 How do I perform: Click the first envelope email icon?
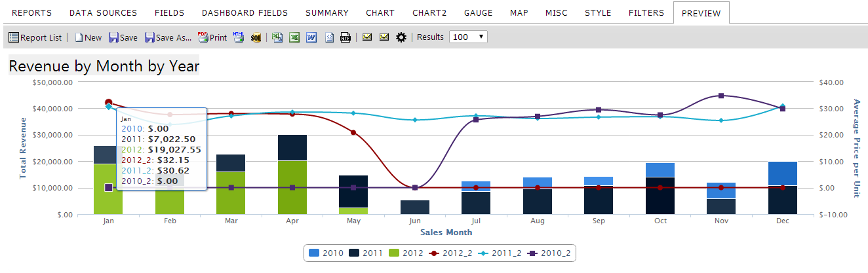367,37
